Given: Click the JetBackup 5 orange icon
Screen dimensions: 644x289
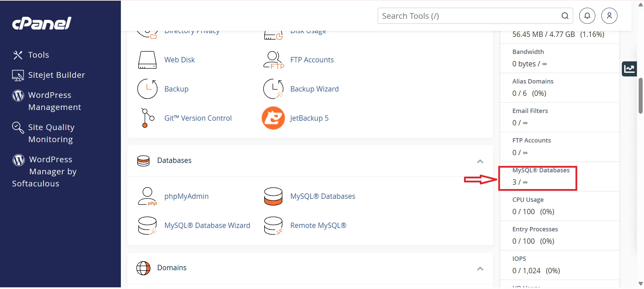Looking at the screenshot, I should pyautogui.click(x=273, y=118).
